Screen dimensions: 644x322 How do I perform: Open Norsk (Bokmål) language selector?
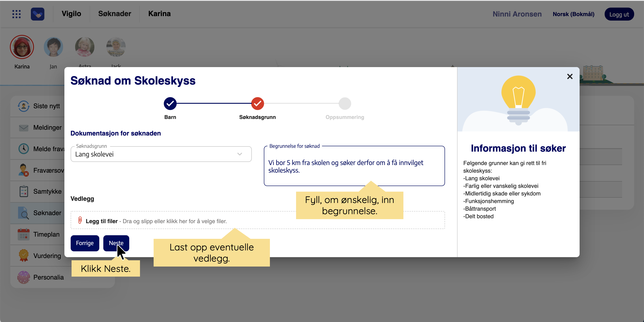click(573, 14)
